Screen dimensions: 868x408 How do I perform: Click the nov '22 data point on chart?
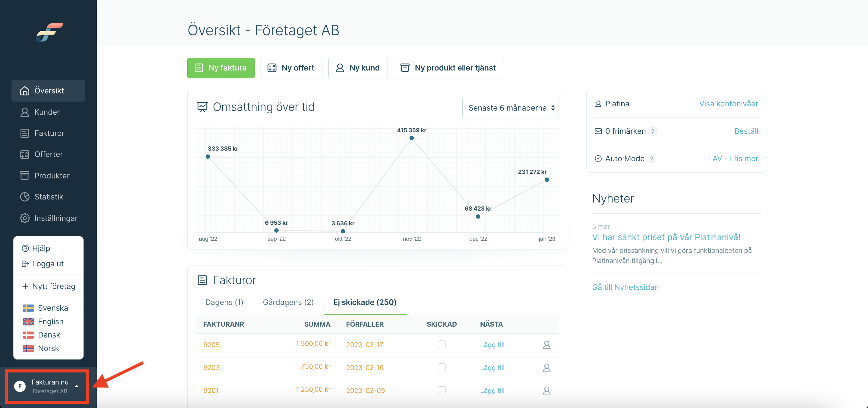point(411,138)
